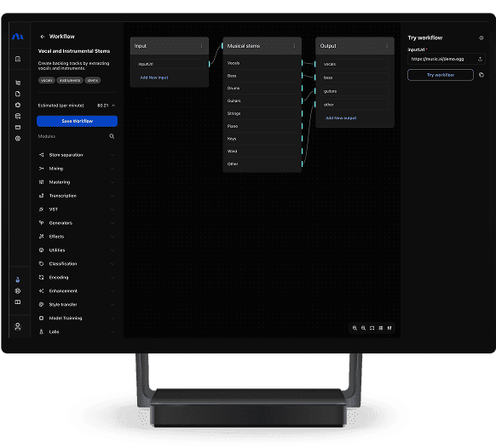
Task: Click Add New Input link
Action: tap(154, 78)
